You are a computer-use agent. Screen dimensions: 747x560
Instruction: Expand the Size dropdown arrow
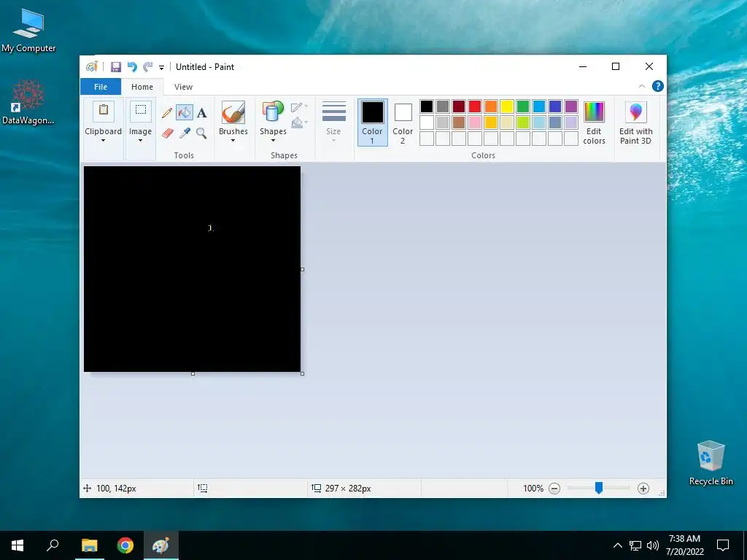333,141
